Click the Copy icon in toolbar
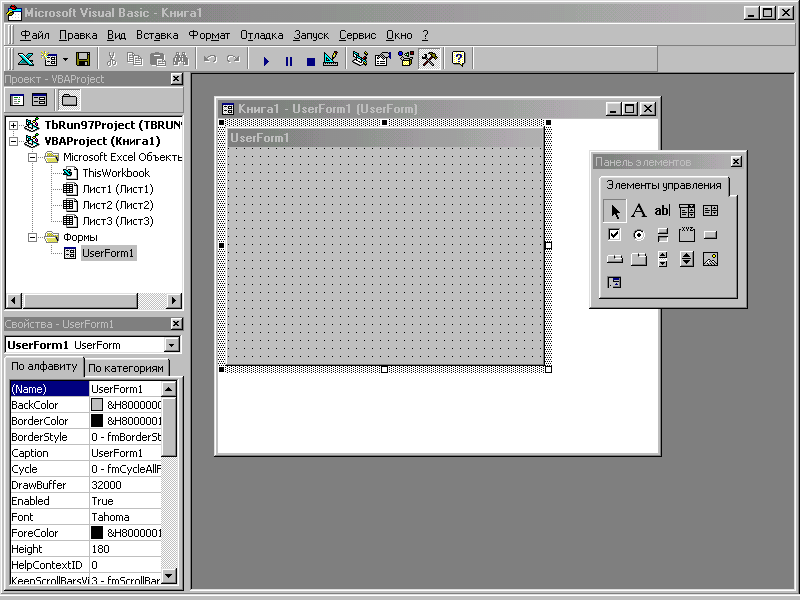 tap(135, 59)
